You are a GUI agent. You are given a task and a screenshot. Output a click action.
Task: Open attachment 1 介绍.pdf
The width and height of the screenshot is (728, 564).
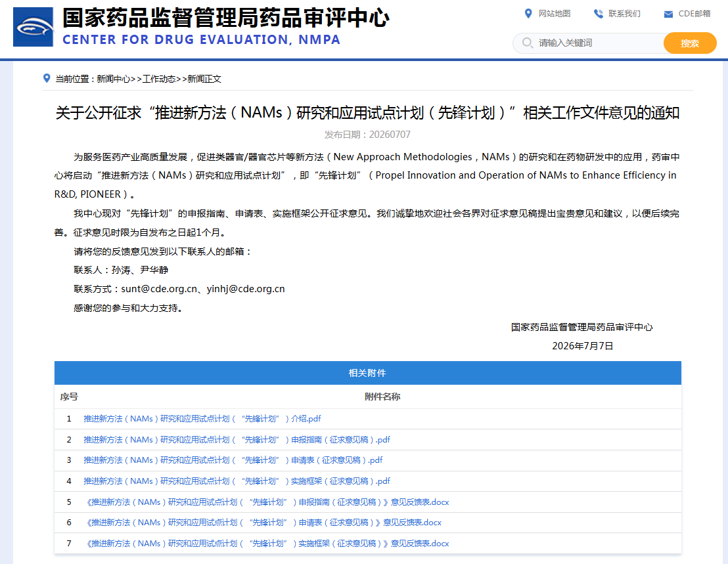point(202,419)
